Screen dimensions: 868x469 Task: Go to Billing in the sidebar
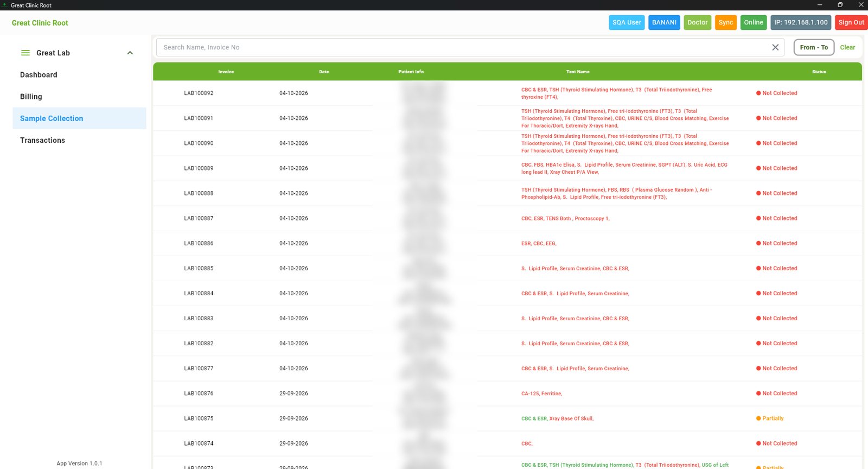31,97
